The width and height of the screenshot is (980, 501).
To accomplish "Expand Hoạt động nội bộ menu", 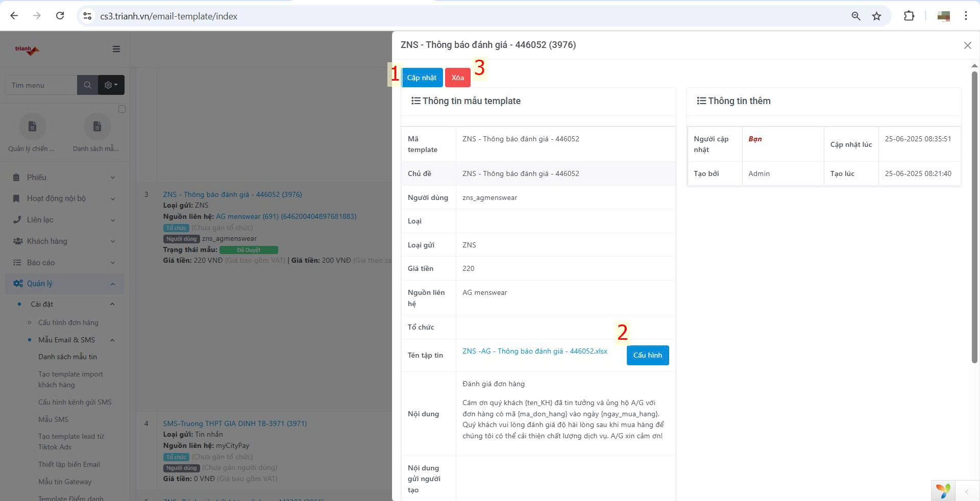I will click(x=64, y=198).
